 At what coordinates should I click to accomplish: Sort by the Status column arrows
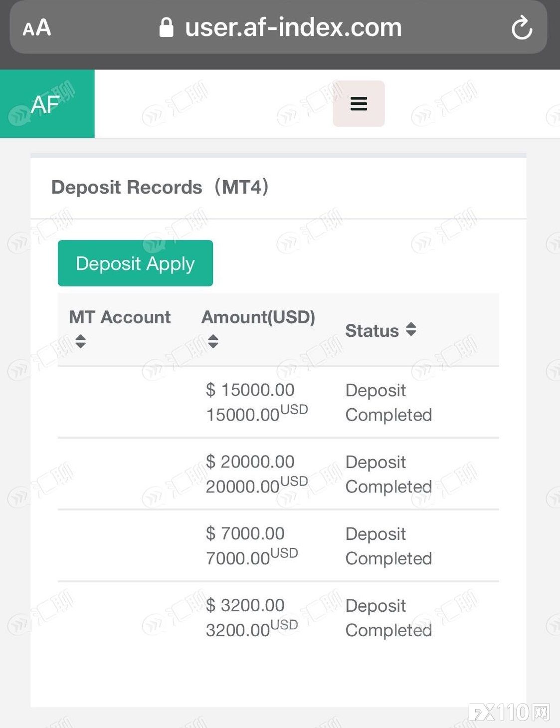(411, 329)
